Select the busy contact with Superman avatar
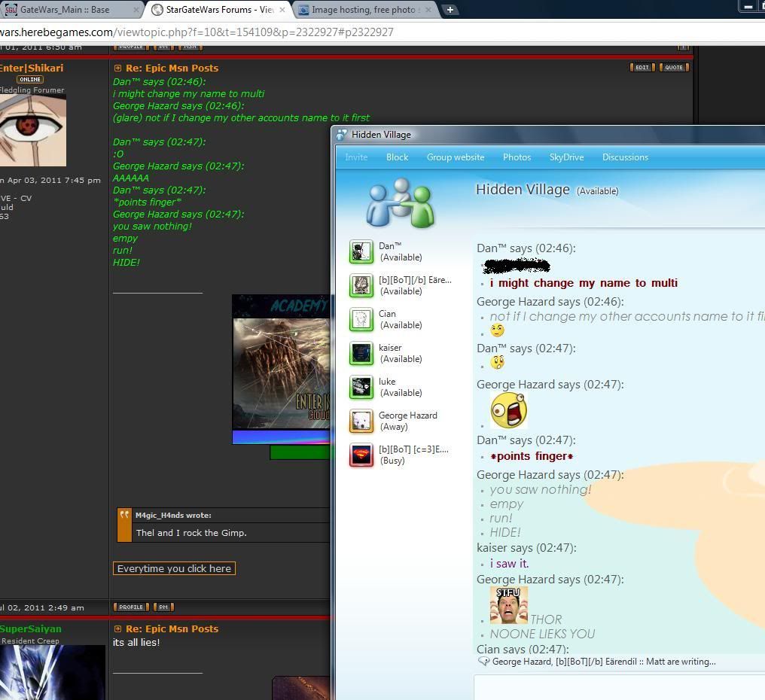Screen dimensions: 765x700 pos(361,455)
